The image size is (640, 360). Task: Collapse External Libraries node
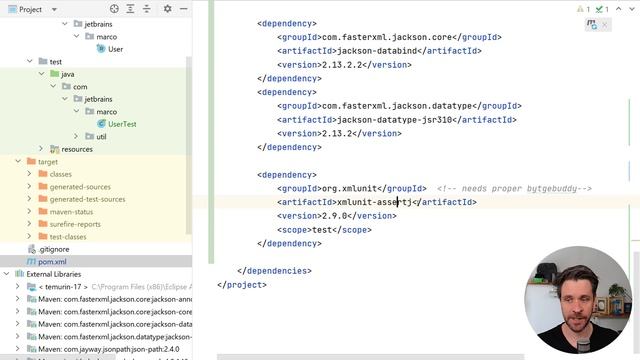click(x=7, y=274)
